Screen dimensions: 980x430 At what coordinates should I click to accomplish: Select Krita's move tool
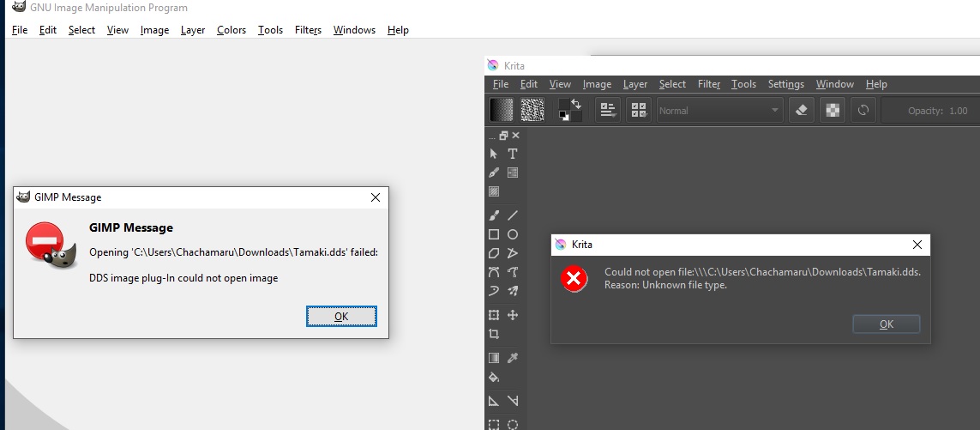tap(513, 315)
